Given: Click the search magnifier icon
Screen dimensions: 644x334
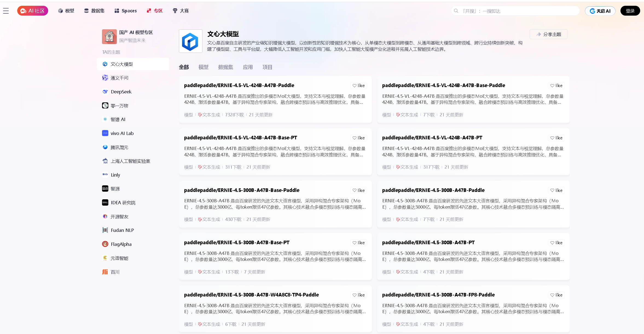Looking at the screenshot, I should pyautogui.click(x=456, y=11).
